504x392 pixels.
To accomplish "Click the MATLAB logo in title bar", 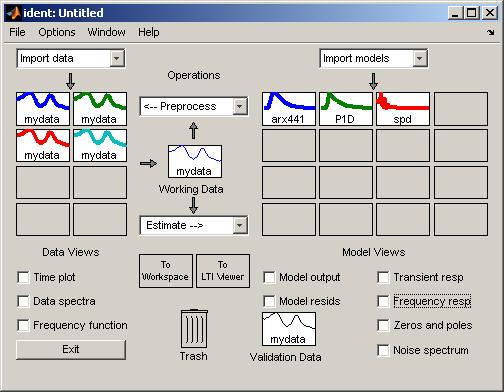I will [13, 13].
